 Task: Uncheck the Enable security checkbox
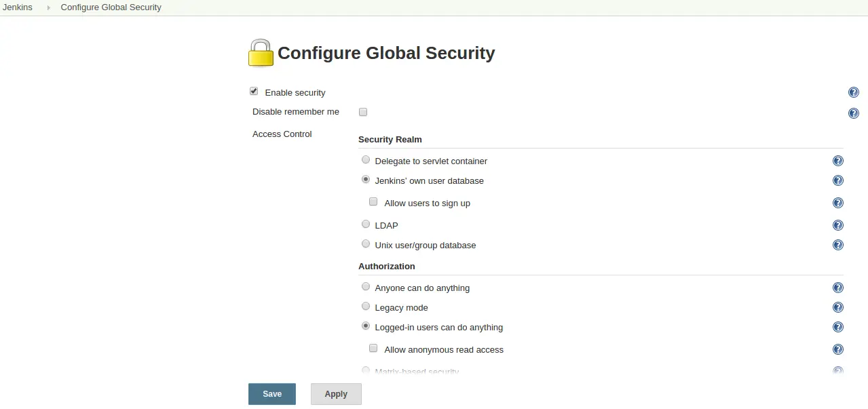click(254, 92)
